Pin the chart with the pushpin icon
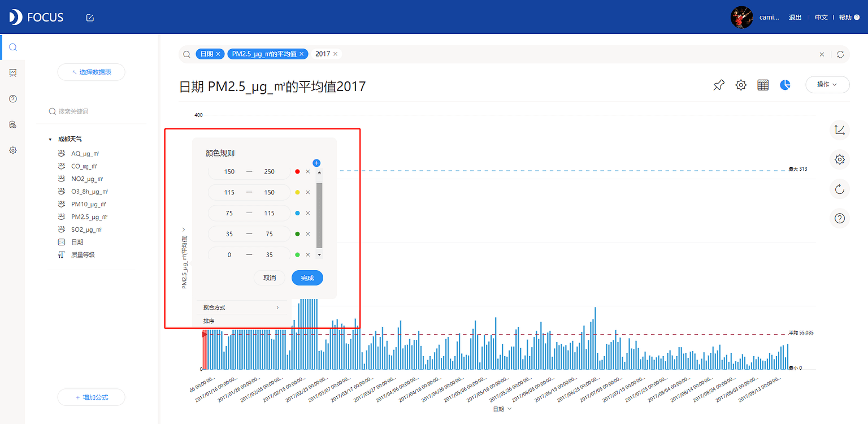The image size is (868, 424). click(718, 85)
